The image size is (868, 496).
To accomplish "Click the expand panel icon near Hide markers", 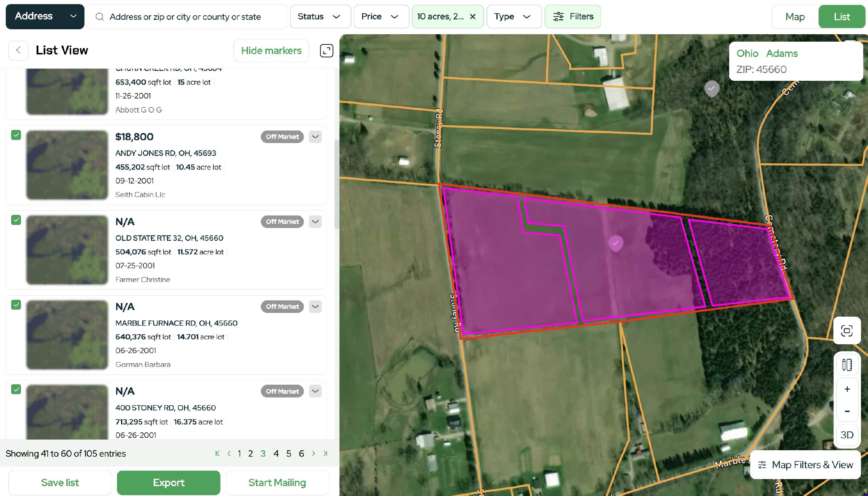I will pos(326,50).
